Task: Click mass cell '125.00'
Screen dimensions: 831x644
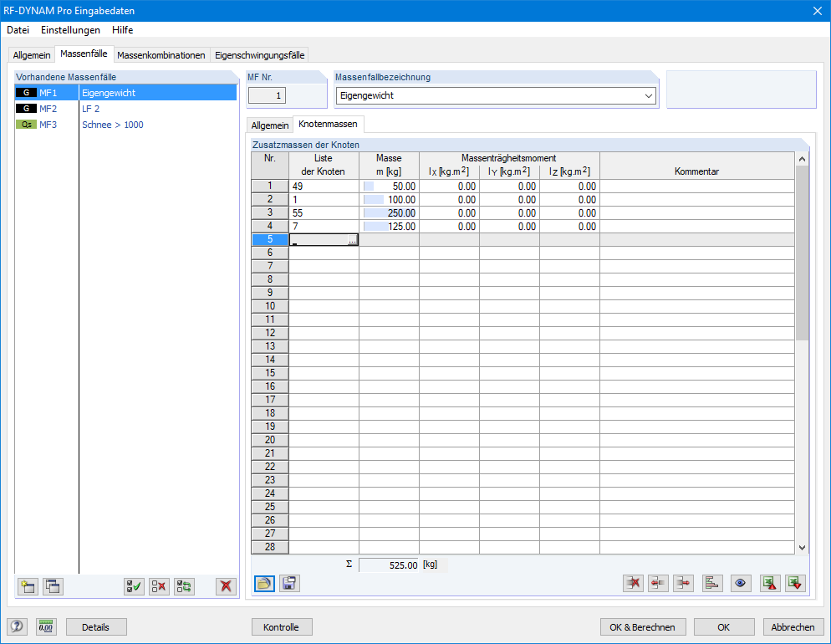Action: [x=389, y=227]
